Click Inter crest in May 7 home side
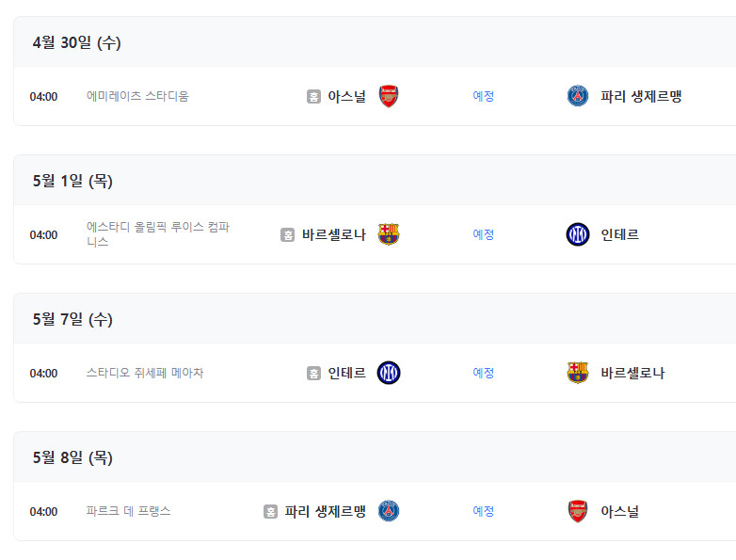 coord(389,373)
